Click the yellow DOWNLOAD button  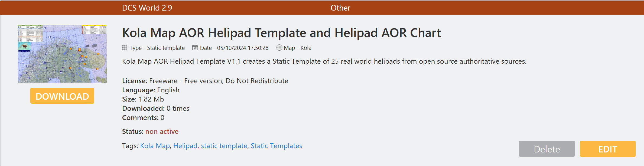pyautogui.click(x=62, y=96)
